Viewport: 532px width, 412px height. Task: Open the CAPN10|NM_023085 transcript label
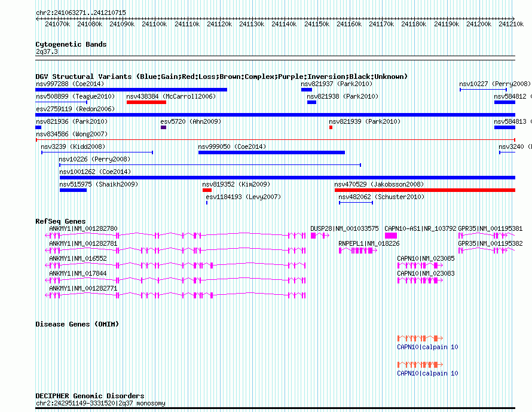point(426,258)
